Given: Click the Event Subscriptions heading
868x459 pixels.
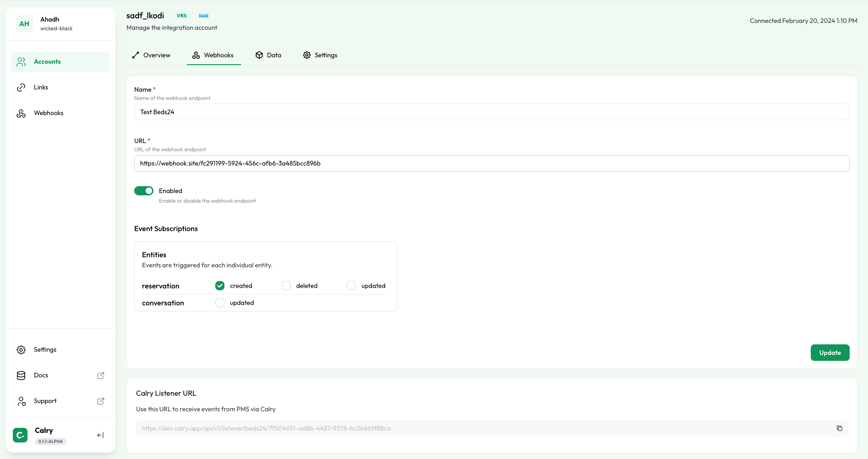Looking at the screenshot, I should click(x=166, y=229).
